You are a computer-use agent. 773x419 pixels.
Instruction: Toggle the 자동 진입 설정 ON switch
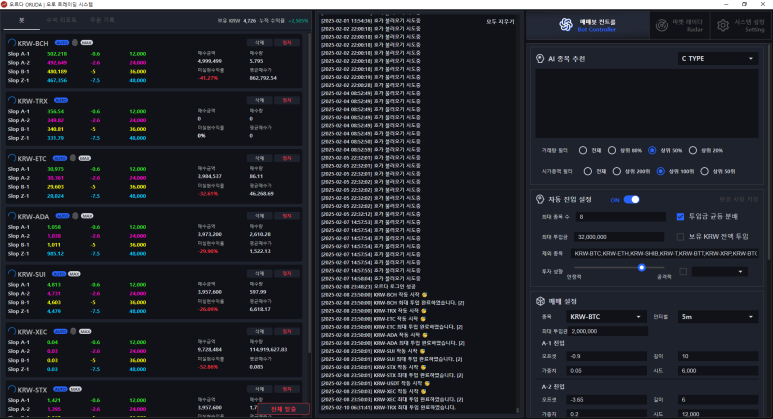632,200
